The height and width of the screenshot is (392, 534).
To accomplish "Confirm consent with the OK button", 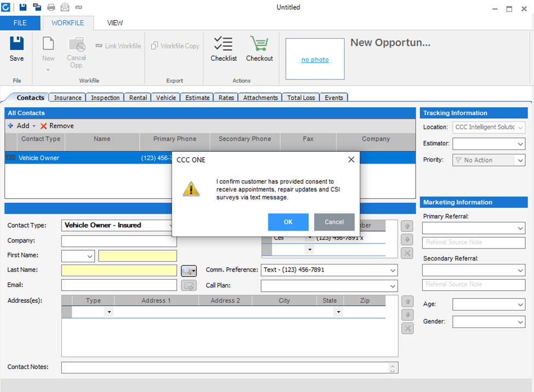I will pos(288,222).
